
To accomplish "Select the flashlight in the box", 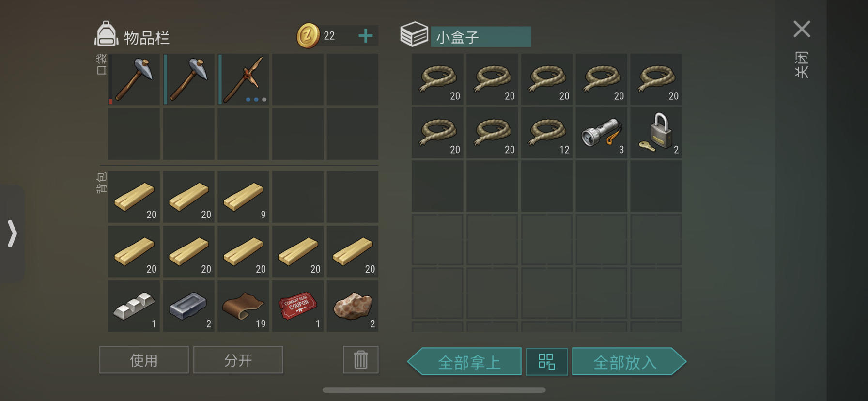I will click(601, 132).
